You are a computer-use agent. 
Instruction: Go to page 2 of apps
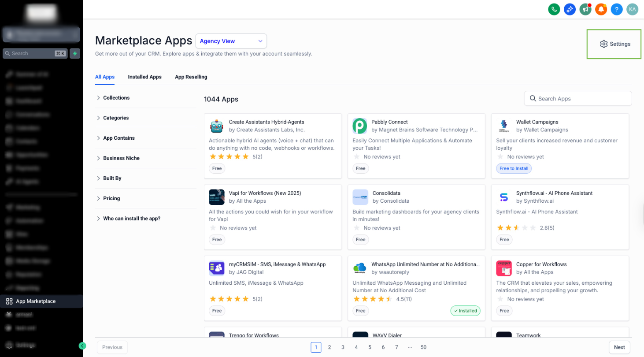329,347
